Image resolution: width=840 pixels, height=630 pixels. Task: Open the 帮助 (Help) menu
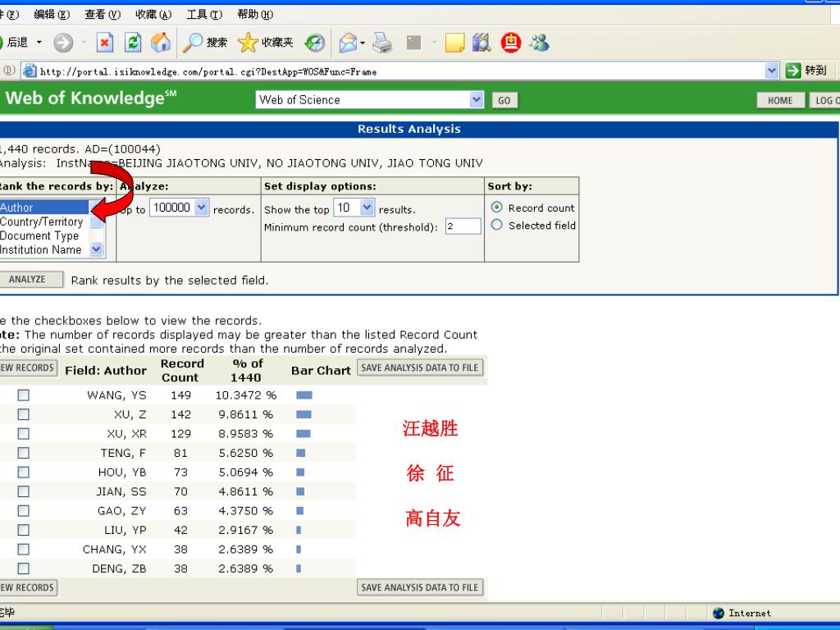(x=256, y=15)
